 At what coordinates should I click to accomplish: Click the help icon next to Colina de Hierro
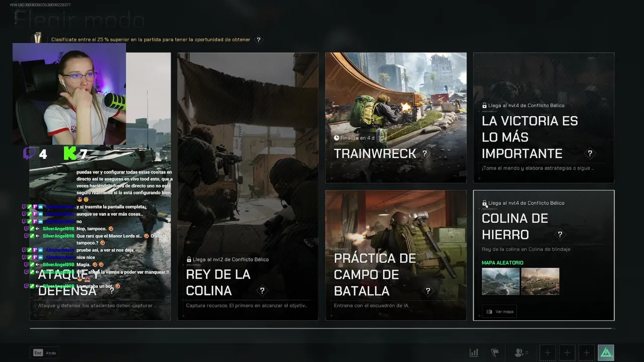point(559,234)
